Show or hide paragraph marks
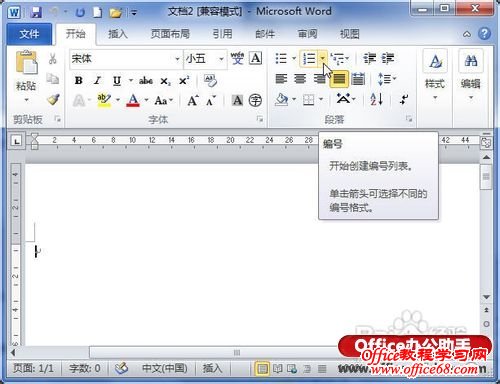 pos(404,99)
